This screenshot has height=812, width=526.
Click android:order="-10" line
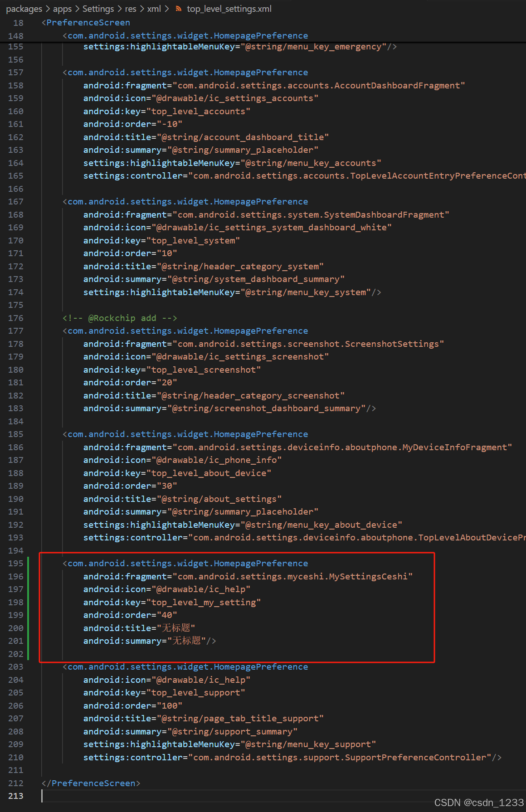click(133, 124)
